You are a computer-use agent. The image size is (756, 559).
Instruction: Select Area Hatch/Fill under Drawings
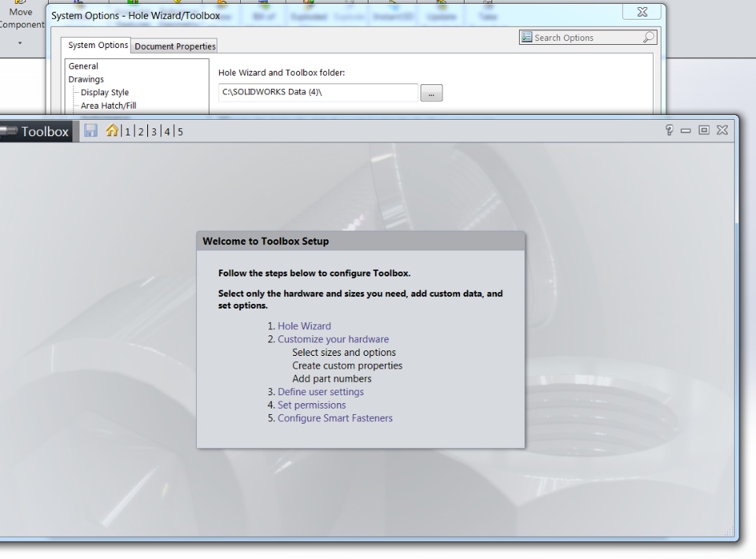click(109, 106)
